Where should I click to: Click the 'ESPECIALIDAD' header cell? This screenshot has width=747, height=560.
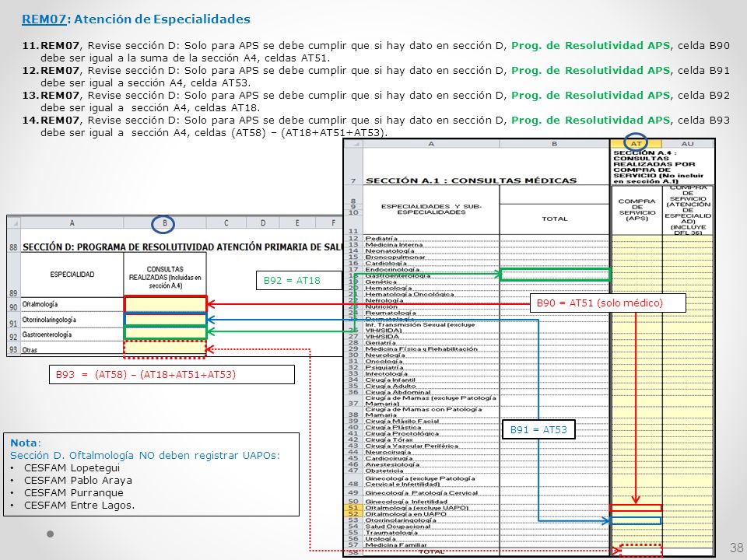pyautogui.click(x=72, y=275)
